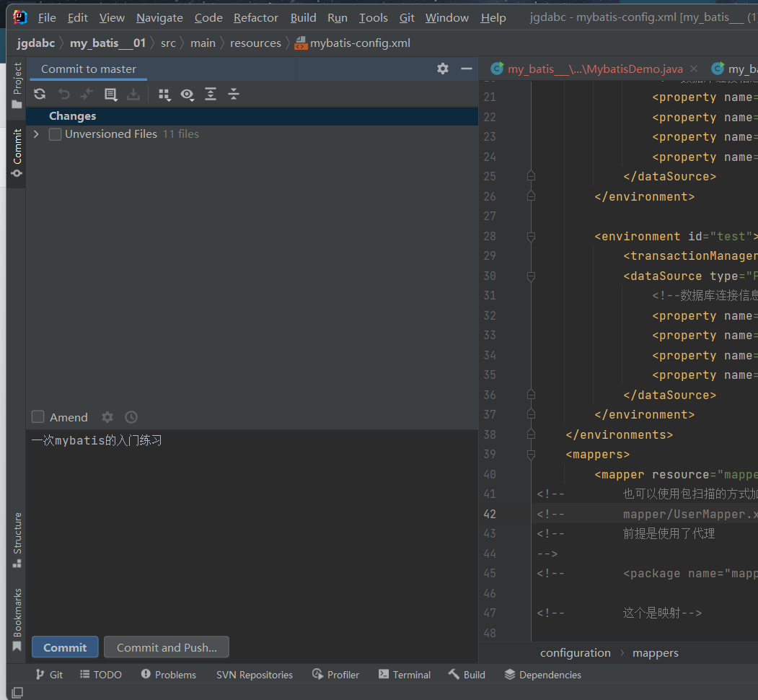Open the File menu
This screenshot has height=700, width=758.
(47, 18)
